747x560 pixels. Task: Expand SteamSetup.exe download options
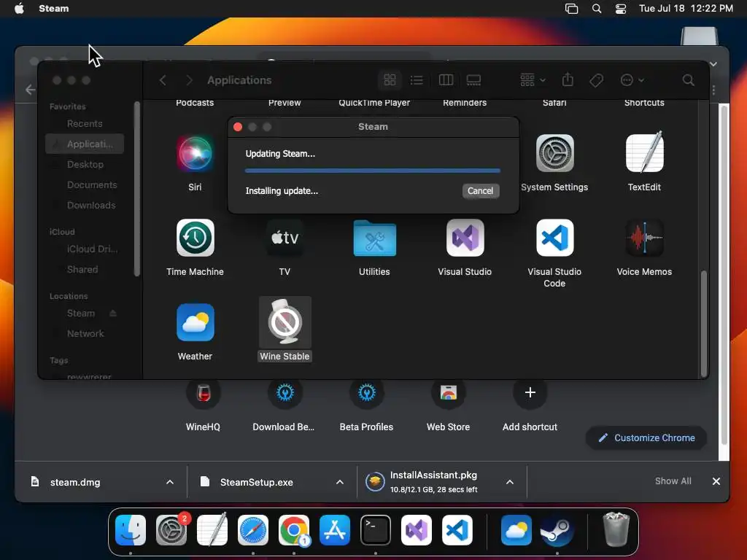[x=340, y=482]
